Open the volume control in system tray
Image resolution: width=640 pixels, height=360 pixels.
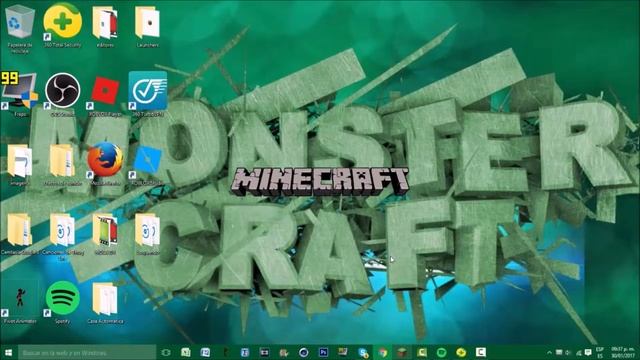569,353
